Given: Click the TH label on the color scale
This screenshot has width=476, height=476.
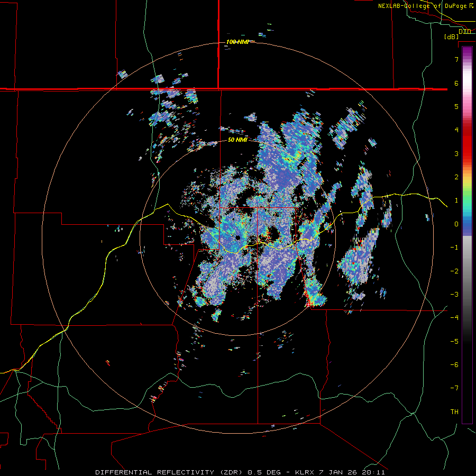Looking at the screenshot, I should 454,412.
